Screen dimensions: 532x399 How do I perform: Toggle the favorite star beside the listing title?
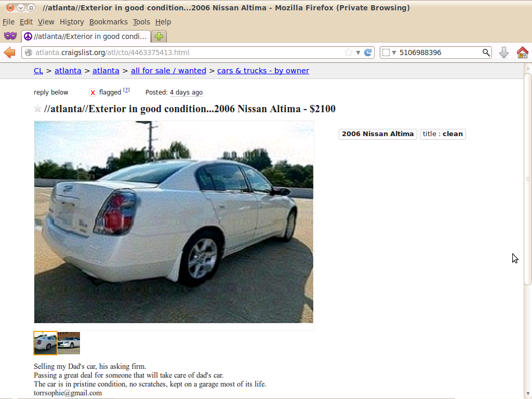pos(37,109)
